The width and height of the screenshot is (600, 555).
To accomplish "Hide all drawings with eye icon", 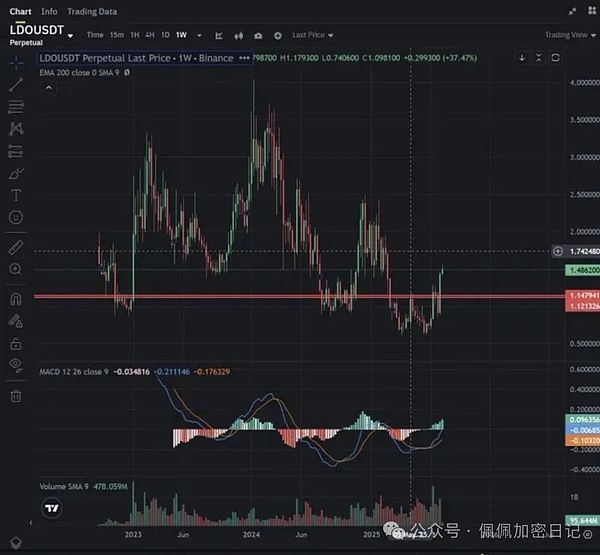I will coord(15,366).
